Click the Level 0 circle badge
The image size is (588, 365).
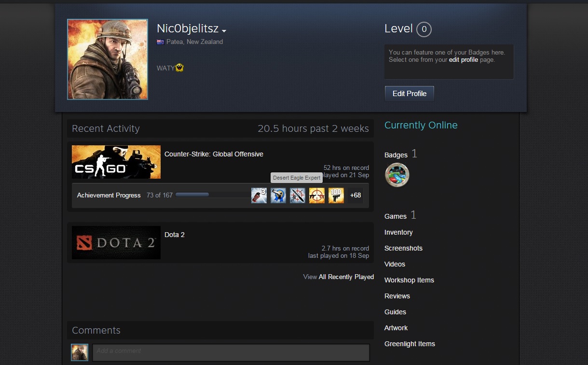point(424,29)
